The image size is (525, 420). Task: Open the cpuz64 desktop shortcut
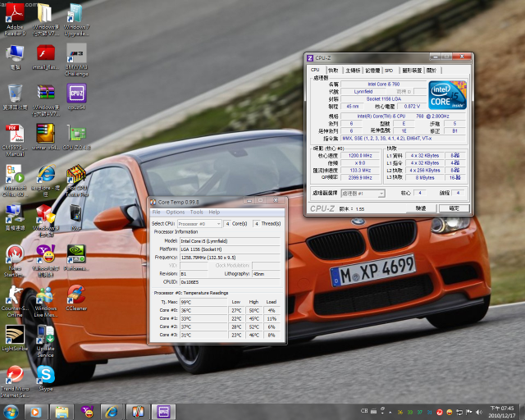[x=76, y=97]
